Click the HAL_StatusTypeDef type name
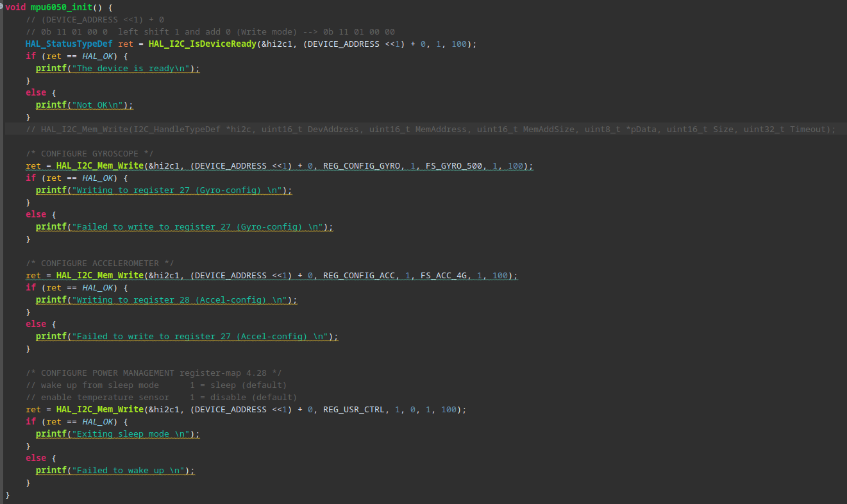The image size is (847, 504). [69, 44]
